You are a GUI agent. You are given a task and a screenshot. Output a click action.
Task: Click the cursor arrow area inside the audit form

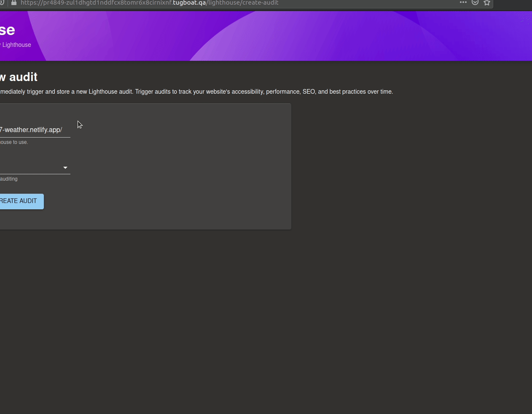[79, 124]
